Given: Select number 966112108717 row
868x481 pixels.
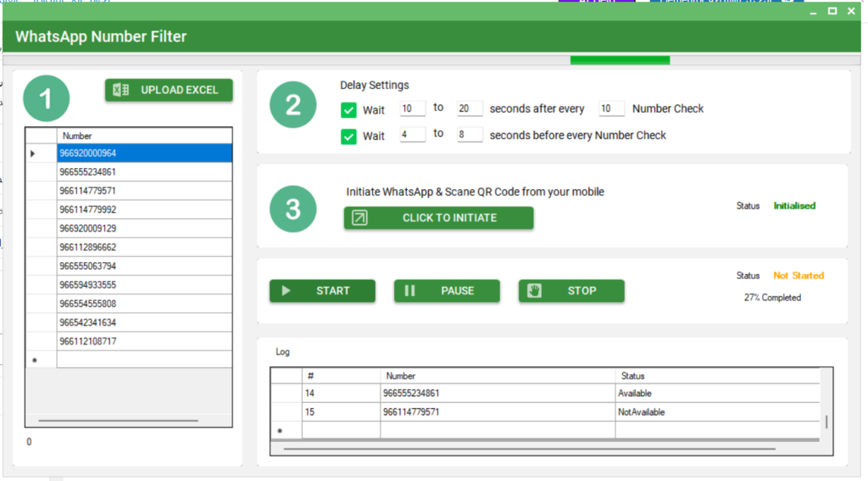Looking at the screenshot, I should [x=144, y=341].
